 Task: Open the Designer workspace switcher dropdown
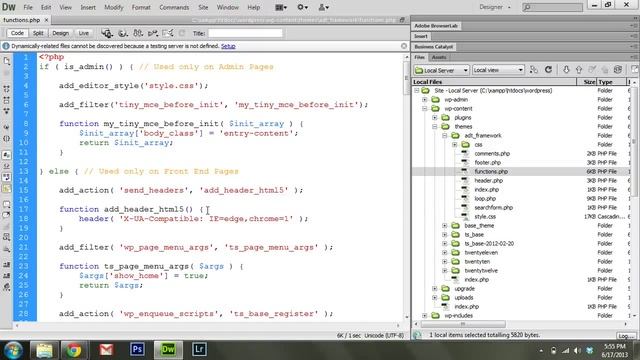(495, 7)
